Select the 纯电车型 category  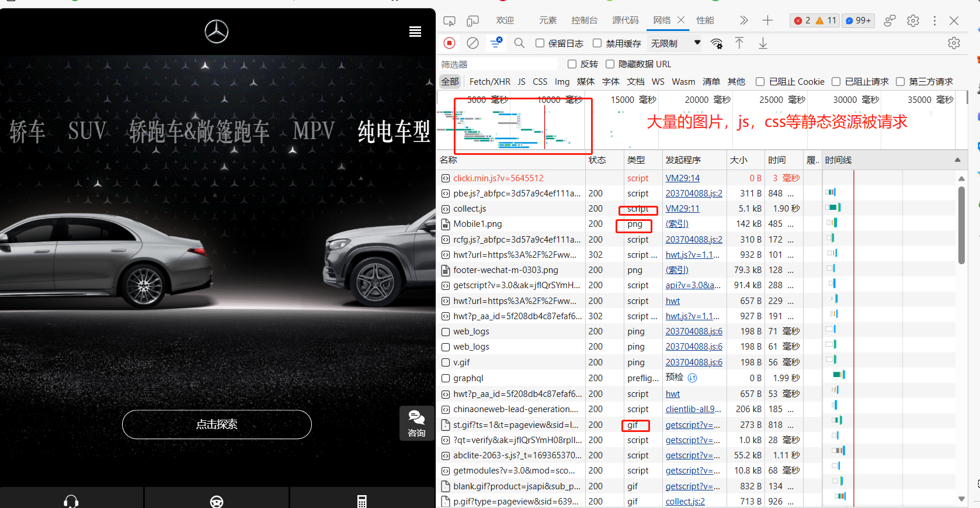394,132
